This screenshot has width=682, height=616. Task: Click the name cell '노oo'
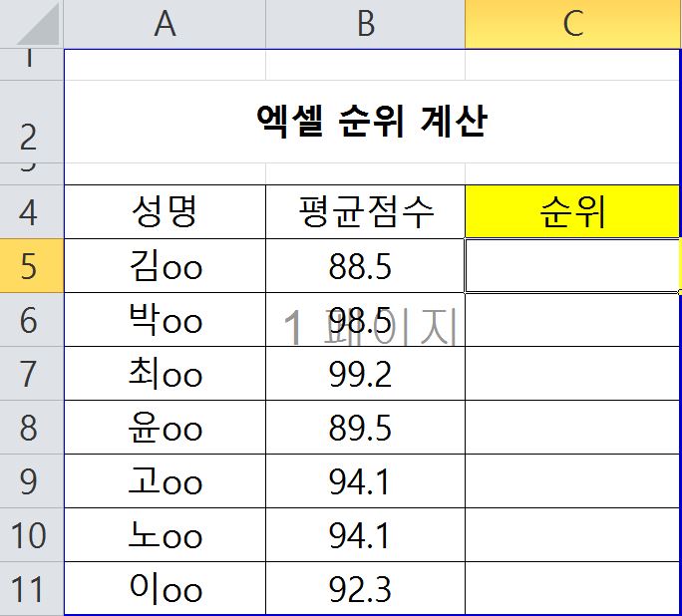tap(165, 535)
